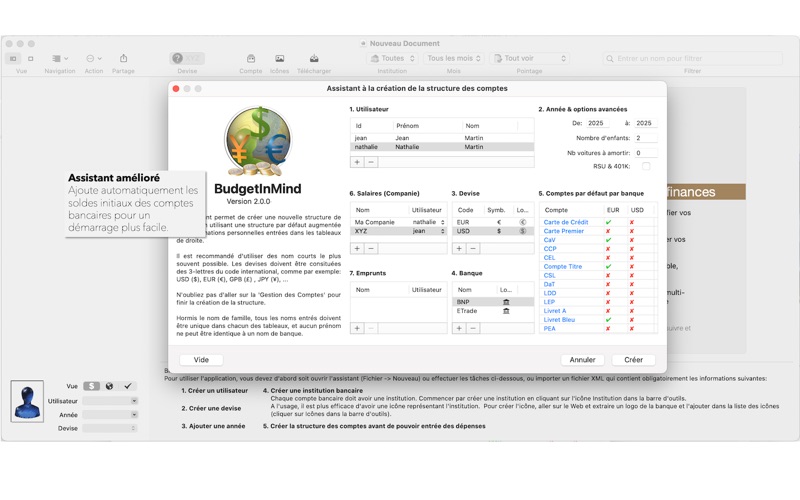The height and width of the screenshot is (500, 800).
Task: Click the USD currency logo icon
Action: [x=522, y=231]
